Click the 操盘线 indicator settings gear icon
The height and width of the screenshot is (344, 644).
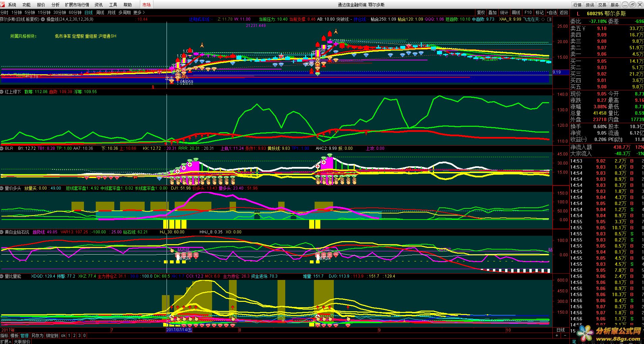43,20
